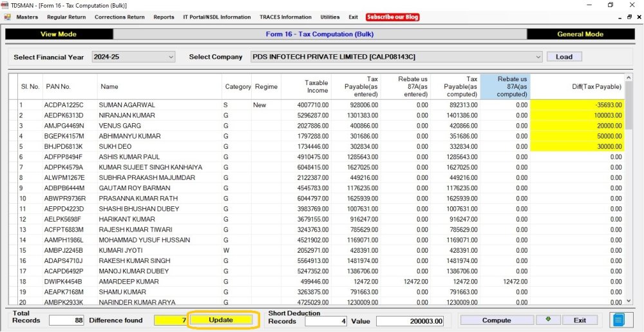Screen dimensions: 644x332
Task: Click the Compute button
Action: (x=497, y=320)
